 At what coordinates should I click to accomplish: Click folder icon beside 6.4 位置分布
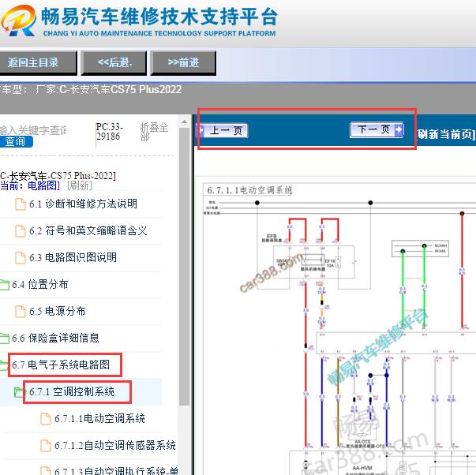[4, 285]
